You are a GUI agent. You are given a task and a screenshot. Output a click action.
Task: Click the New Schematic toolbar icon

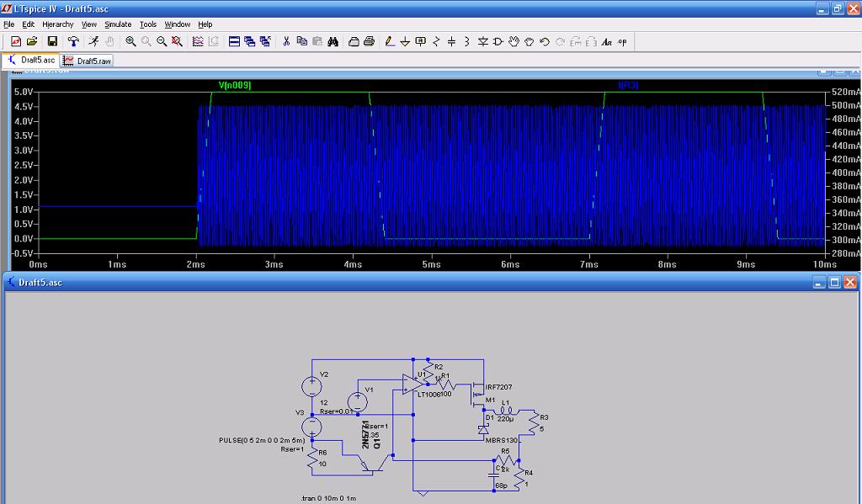(x=16, y=42)
